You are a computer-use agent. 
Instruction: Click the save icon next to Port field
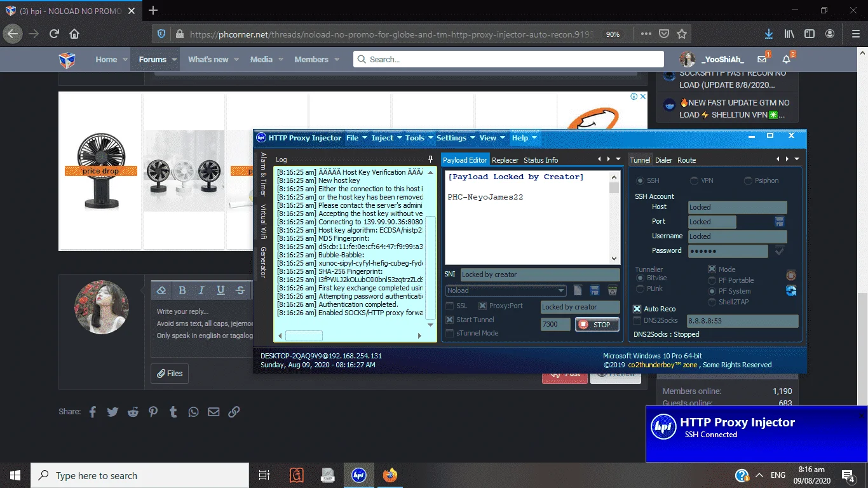tap(780, 222)
